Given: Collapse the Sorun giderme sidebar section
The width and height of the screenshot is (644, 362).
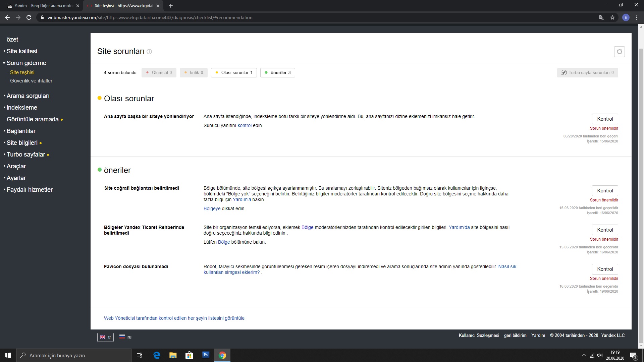Looking at the screenshot, I should coord(26,63).
